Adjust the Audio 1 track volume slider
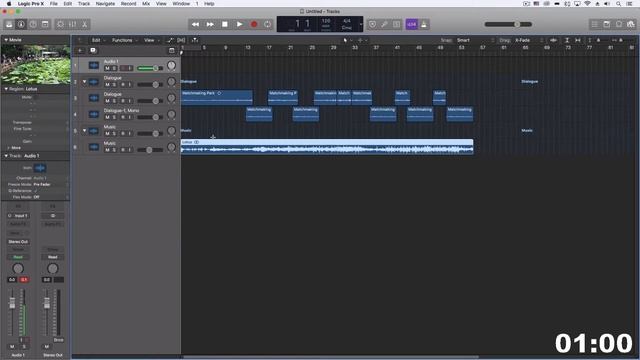This screenshot has height=360, width=640. [x=150, y=68]
